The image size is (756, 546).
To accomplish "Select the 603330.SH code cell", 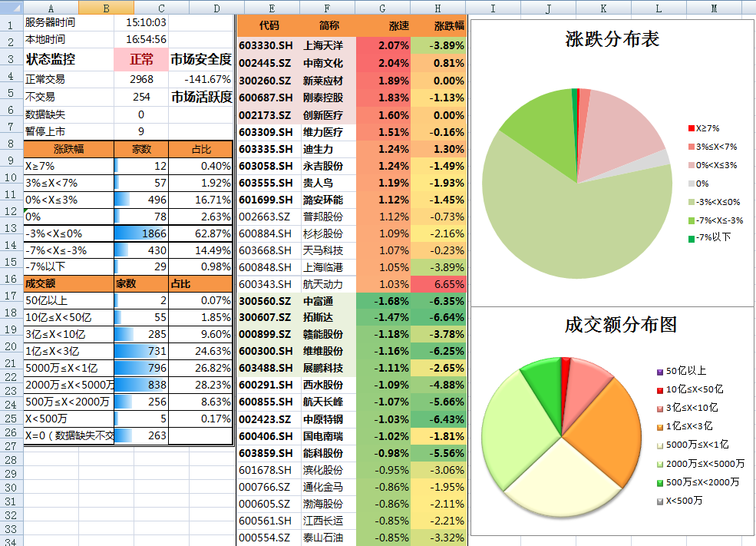I will (x=265, y=46).
